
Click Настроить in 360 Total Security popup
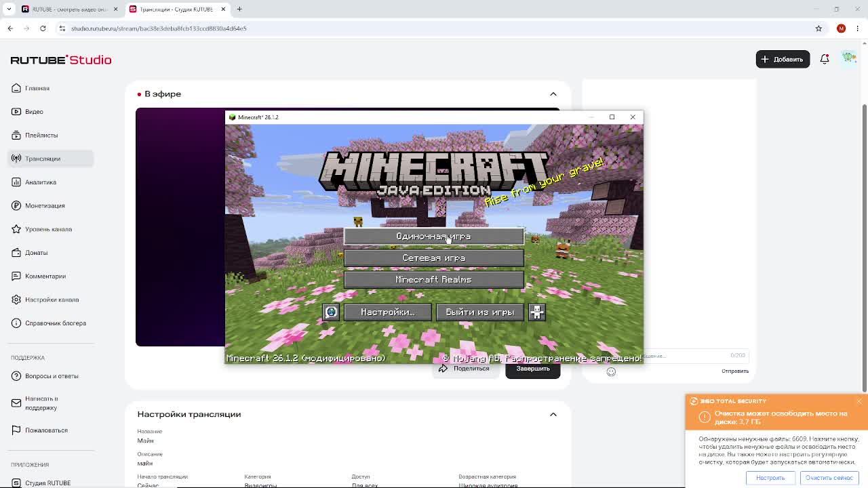(770, 478)
